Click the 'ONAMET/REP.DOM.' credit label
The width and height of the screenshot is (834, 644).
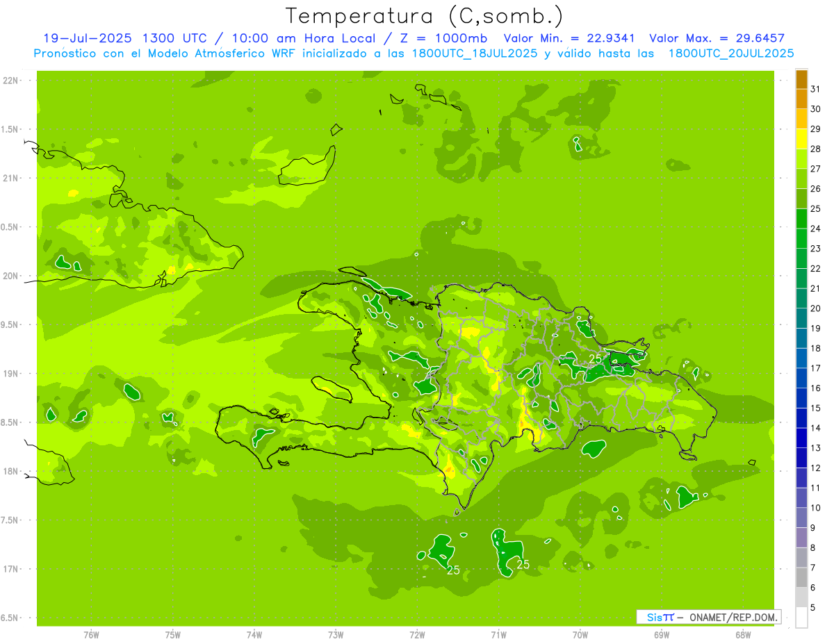[733, 617]
